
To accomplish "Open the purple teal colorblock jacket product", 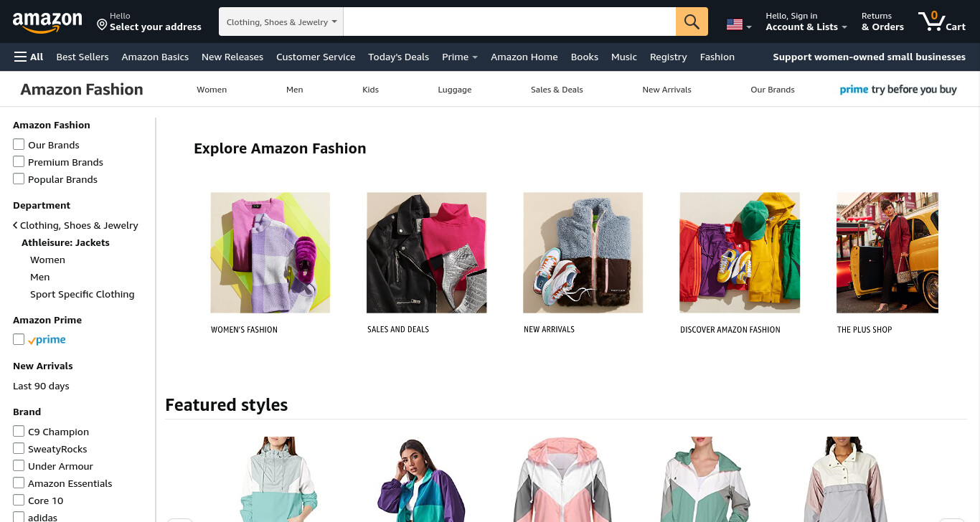I will (x=421, y=479).
